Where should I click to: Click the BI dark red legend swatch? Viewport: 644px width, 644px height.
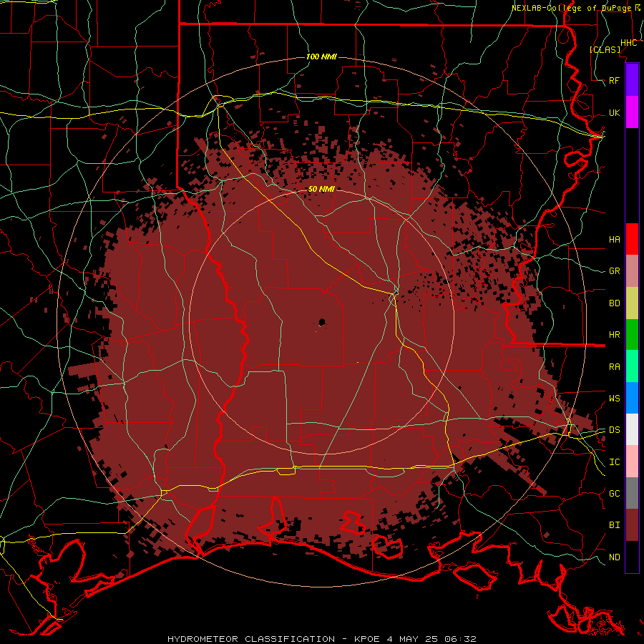tap(632, 525)
